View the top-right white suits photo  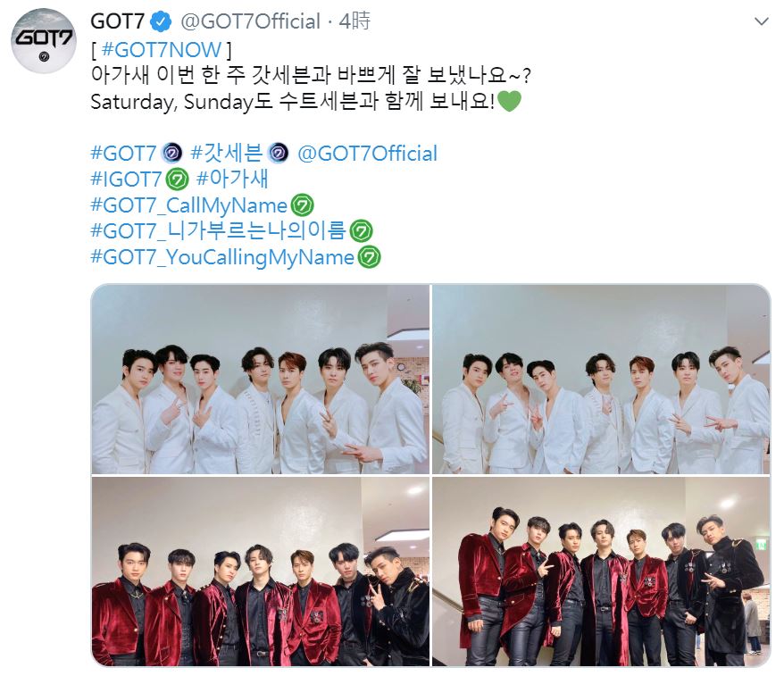tap(601, 380)
